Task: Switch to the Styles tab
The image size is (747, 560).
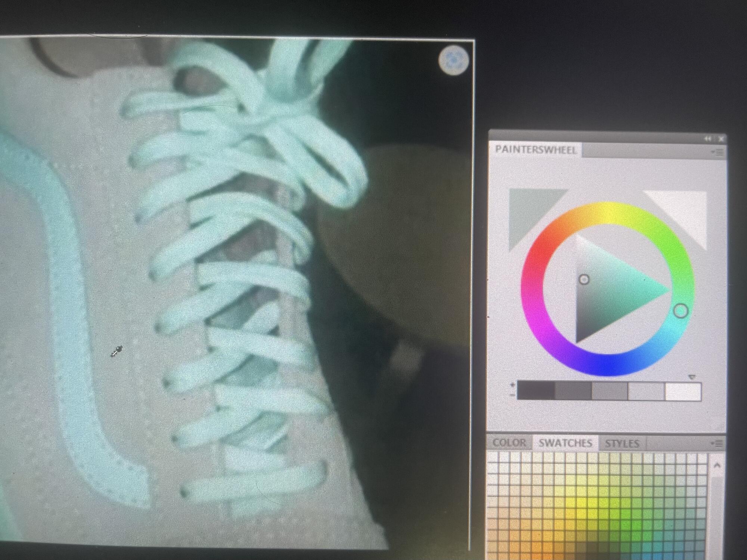Action: click(x=622, y=443)
